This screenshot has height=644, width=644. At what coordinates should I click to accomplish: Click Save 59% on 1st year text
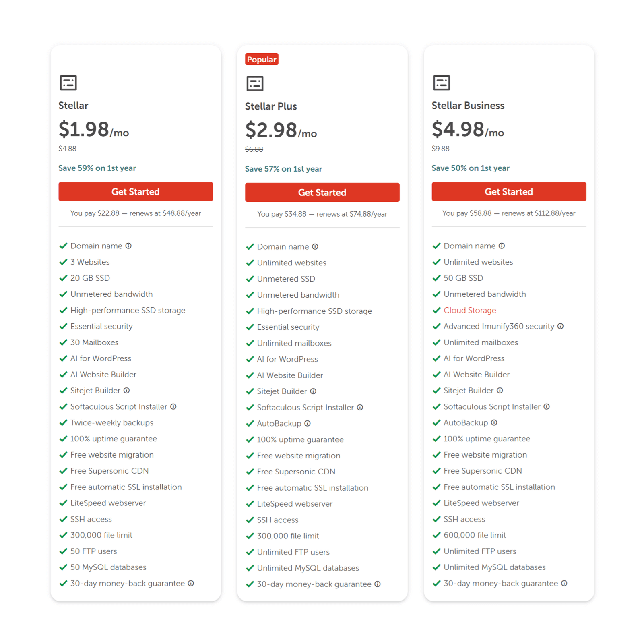(x=97, y=168)
